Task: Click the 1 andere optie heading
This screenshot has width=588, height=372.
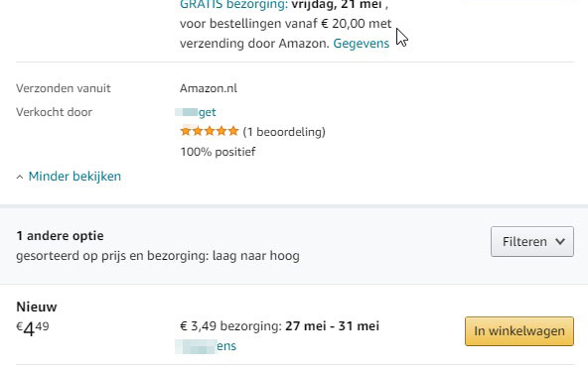Action: pos(60,236)
